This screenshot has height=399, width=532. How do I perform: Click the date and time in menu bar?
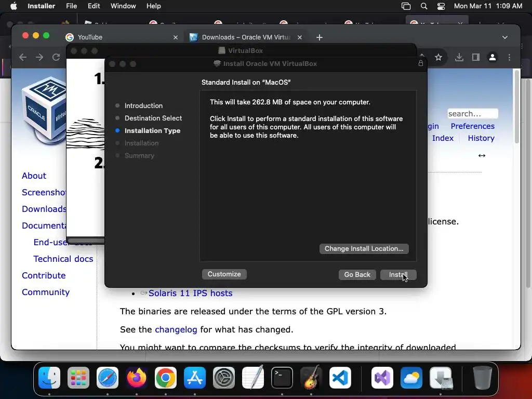(x=488, y=6)
